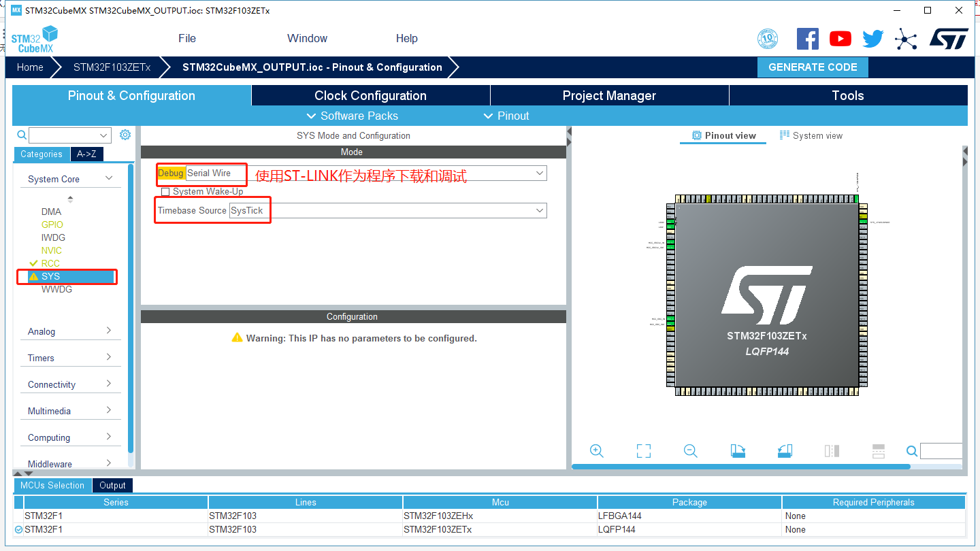Screen dimensions: 980x551
Task: Click the pin search input field
Action: click(941, 450)
